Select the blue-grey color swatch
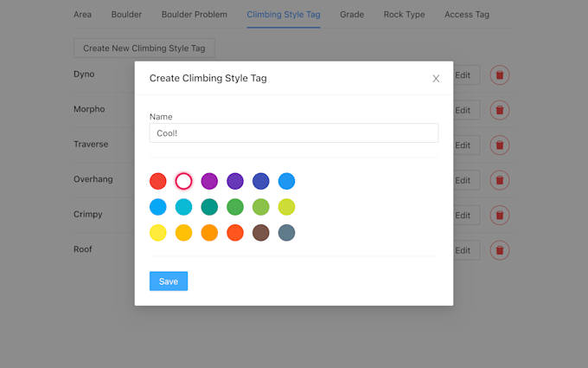 tap(286, 233)
